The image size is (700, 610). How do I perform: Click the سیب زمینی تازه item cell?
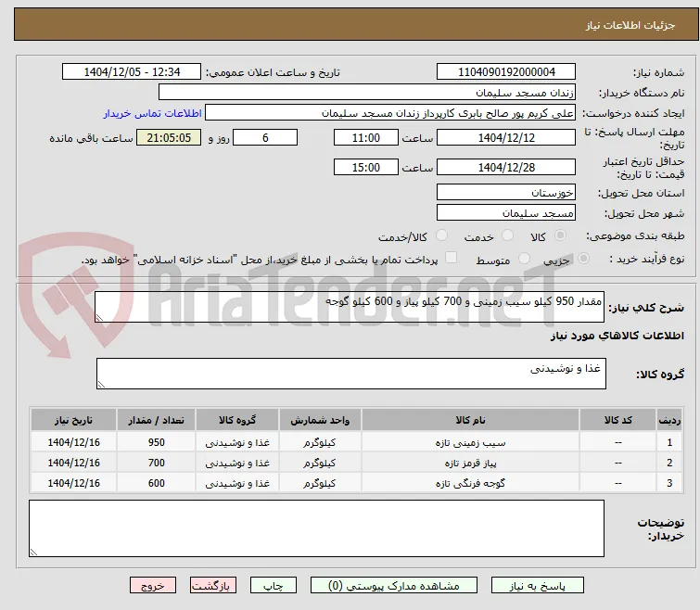click(471, 442)
